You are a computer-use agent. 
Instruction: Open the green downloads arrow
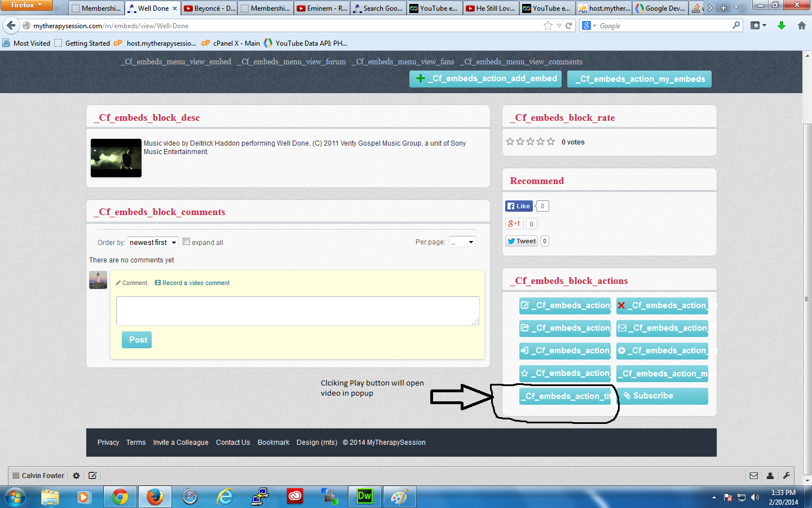click(782, 25)
